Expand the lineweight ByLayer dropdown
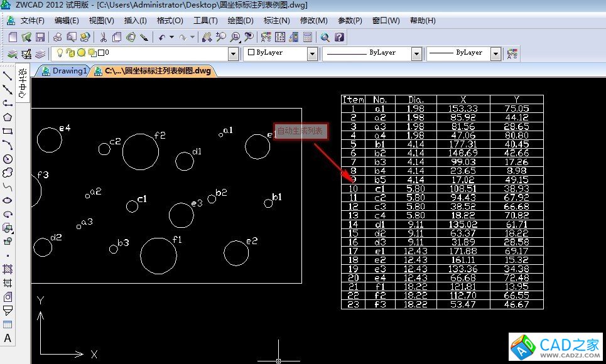The width and height of the screenshot is (606, 364). tap(495, 54)
